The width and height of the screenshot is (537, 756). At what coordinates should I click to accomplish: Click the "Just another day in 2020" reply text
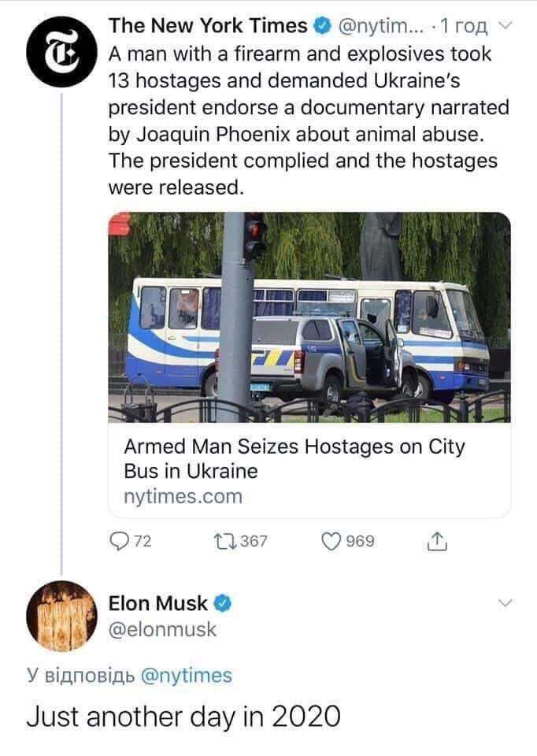tap(183, 717)
